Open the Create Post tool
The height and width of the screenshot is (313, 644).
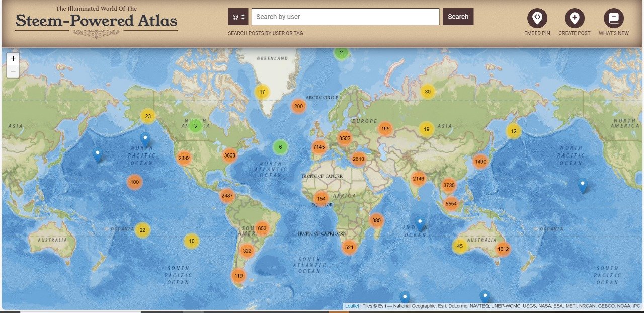coord(575,22)
